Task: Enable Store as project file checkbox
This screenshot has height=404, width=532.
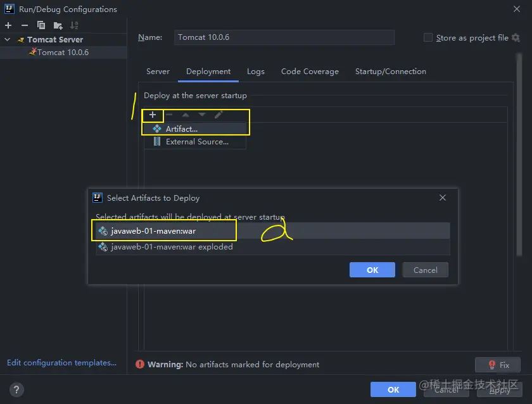Action: point(428,37)
